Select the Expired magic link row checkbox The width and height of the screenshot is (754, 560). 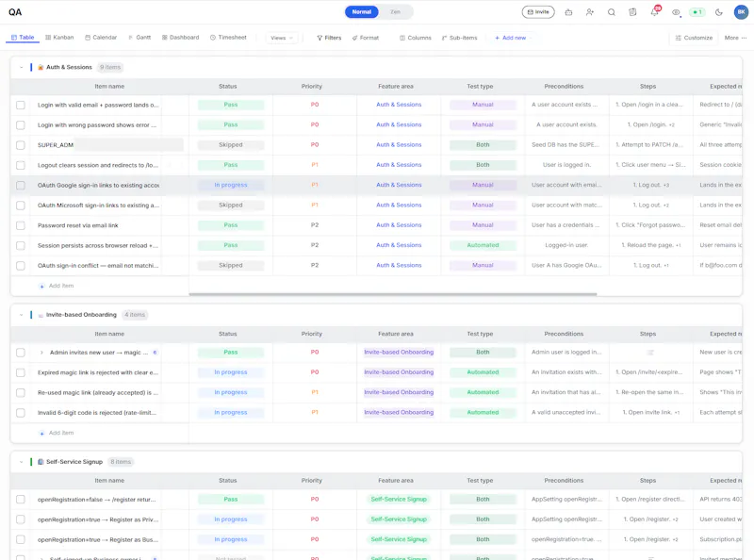21,372
